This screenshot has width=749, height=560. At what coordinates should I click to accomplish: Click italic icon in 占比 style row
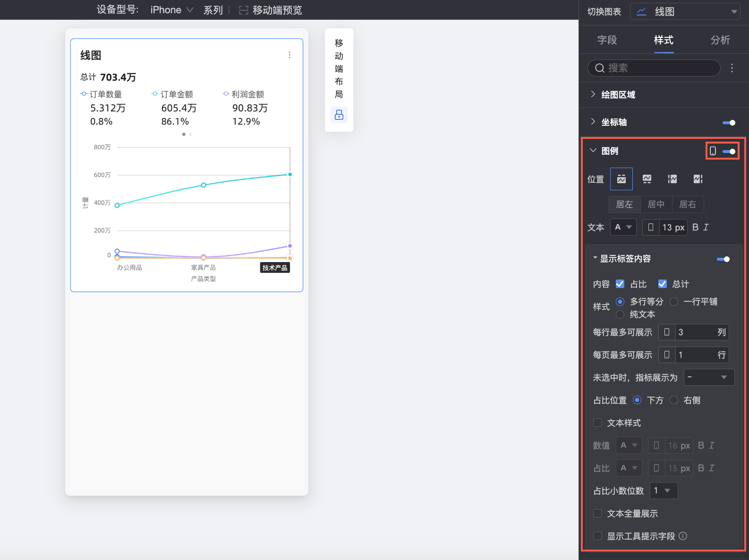(x=712, y=468)
